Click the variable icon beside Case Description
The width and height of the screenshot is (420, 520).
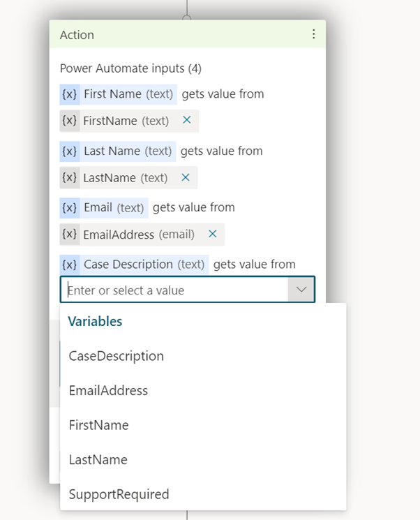[x=70, y=265]
